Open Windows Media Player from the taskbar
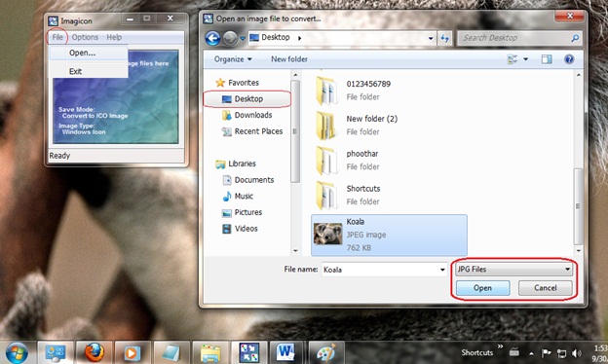The image size is (608, 364). 132,352
